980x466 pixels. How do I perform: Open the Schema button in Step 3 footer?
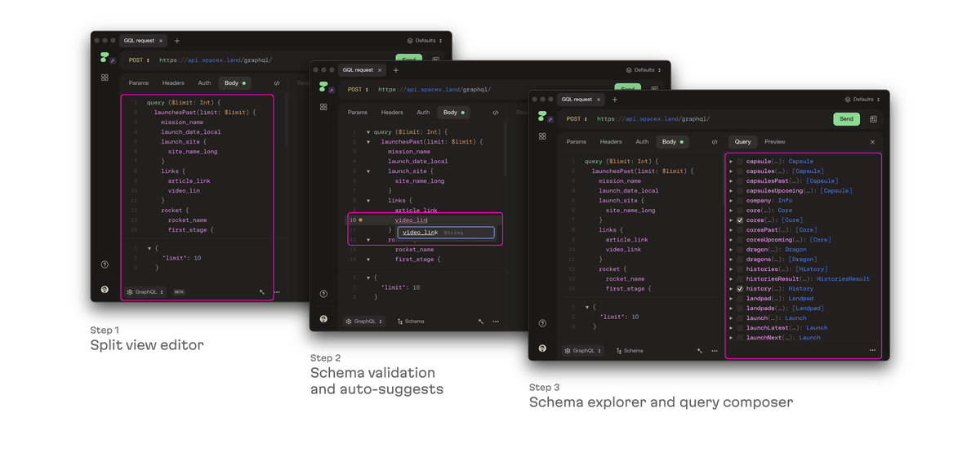click(630, 351)
